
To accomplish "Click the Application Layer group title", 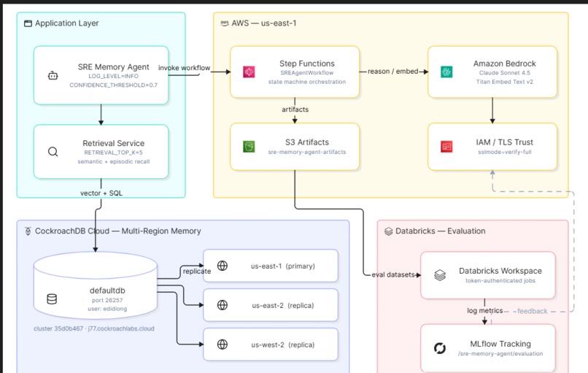I will click(66, 23).
